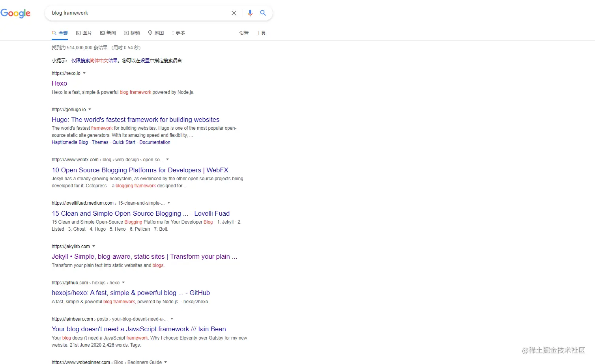Screen dimensions: 595x364
Task: Expand dropdown arrow beside github.com hexojs URL
Action: [123, 282]
